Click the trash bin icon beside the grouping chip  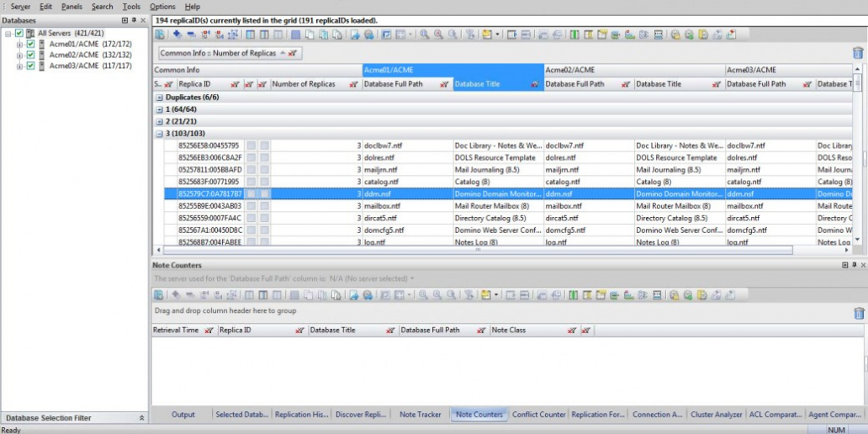click(858, 53)
